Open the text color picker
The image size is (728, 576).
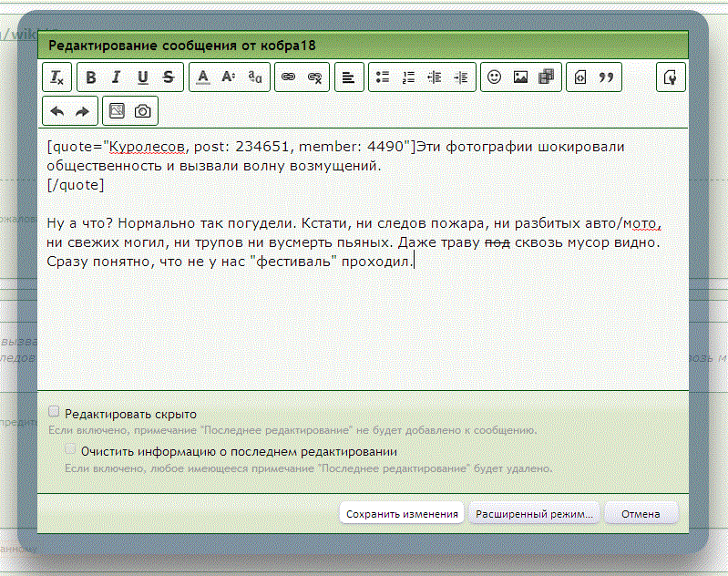coord(203,78)
